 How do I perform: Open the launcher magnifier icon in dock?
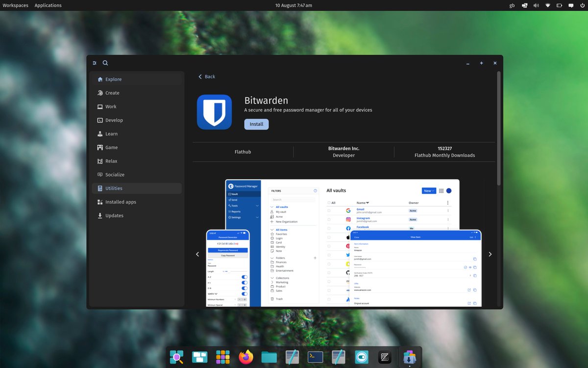[177, 357]
